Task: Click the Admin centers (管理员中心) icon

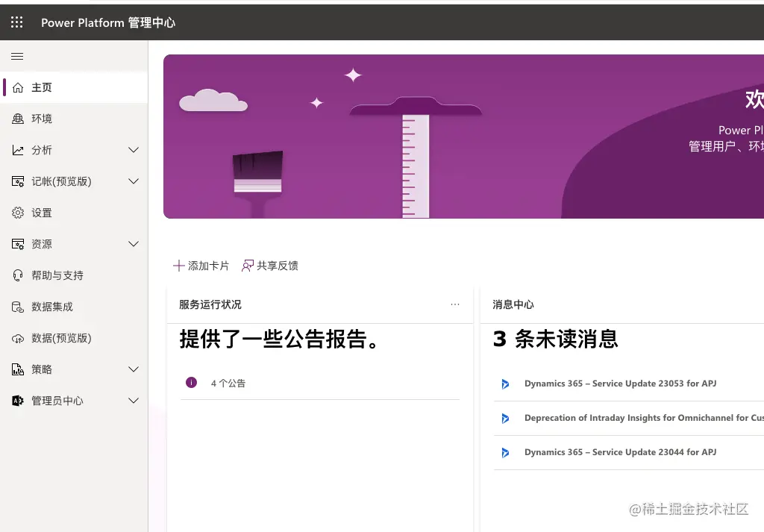Action: click(x=18, y=401)
